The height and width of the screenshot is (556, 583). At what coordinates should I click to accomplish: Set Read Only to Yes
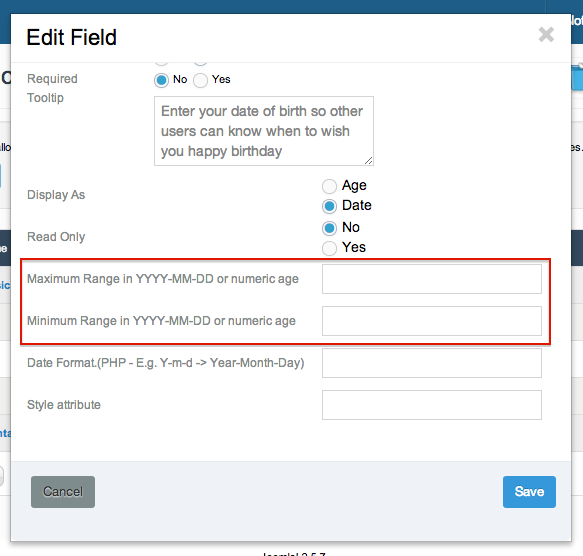(329, 248)
